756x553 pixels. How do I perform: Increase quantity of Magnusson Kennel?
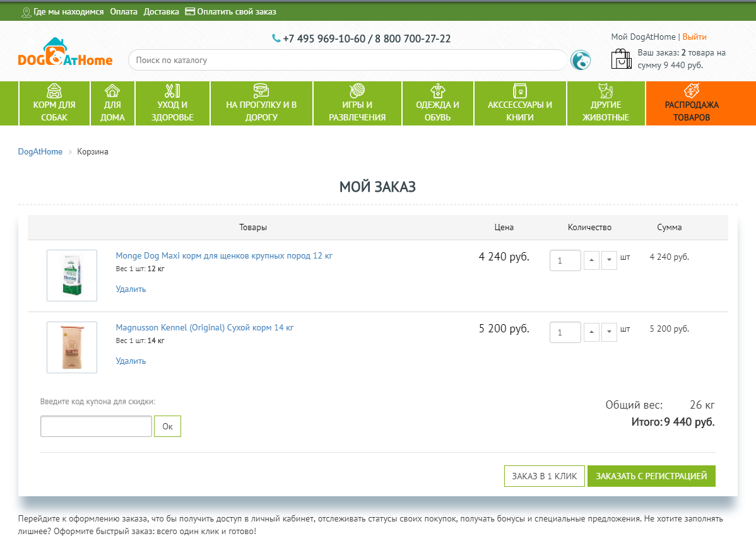591,332
